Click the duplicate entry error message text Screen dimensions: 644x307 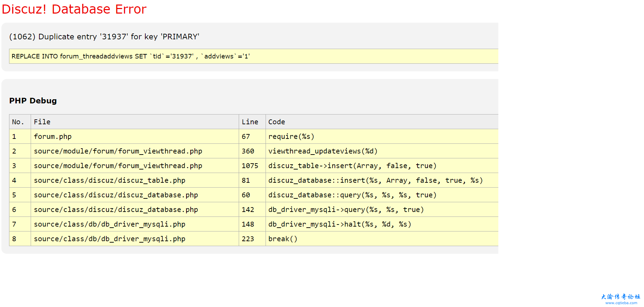(104, 37)
